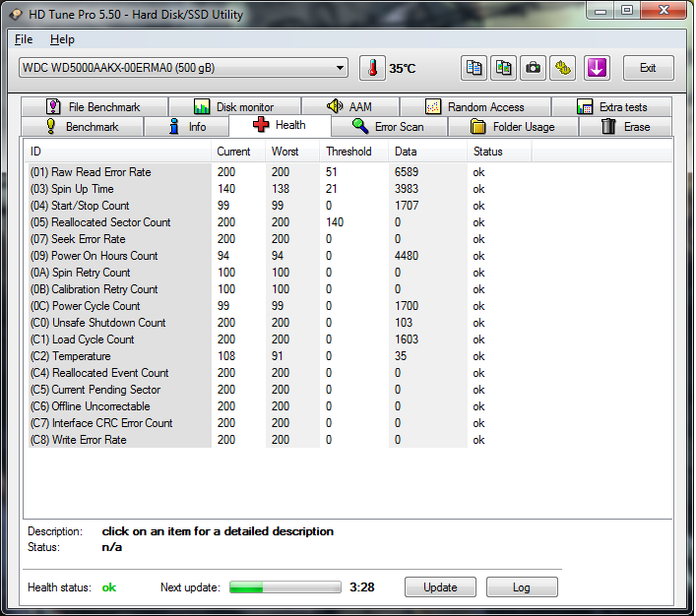
Task: Click the Threshold column header
Action: pos(354,152)
